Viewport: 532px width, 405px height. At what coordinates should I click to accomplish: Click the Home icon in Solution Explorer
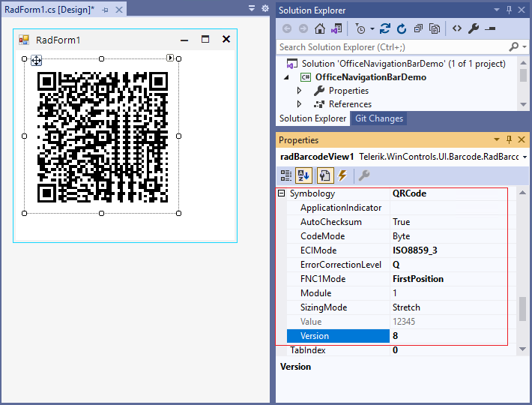tap(320, 28)
